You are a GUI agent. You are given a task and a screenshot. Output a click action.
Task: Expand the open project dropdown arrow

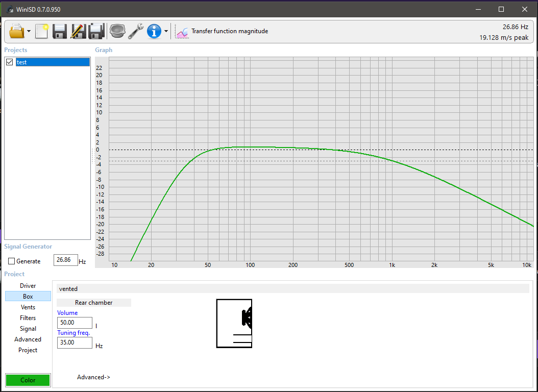coord(29,31)
